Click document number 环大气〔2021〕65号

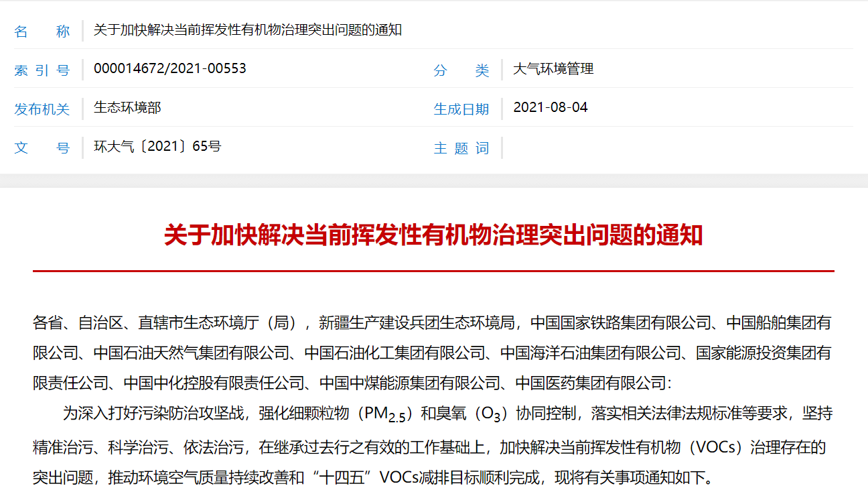tap(157, 146)
